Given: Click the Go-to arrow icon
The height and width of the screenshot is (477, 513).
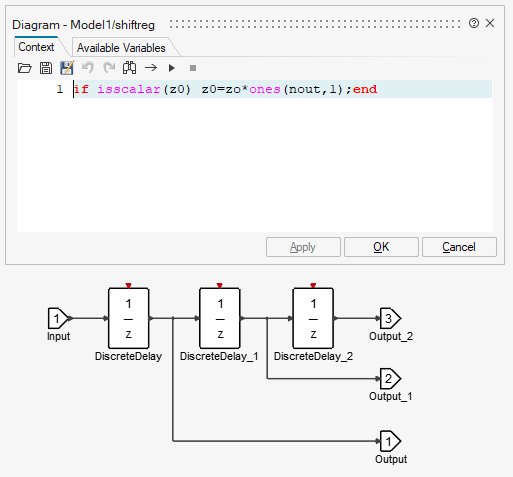Looking at the screenshot, I should (x=151, y=68).
